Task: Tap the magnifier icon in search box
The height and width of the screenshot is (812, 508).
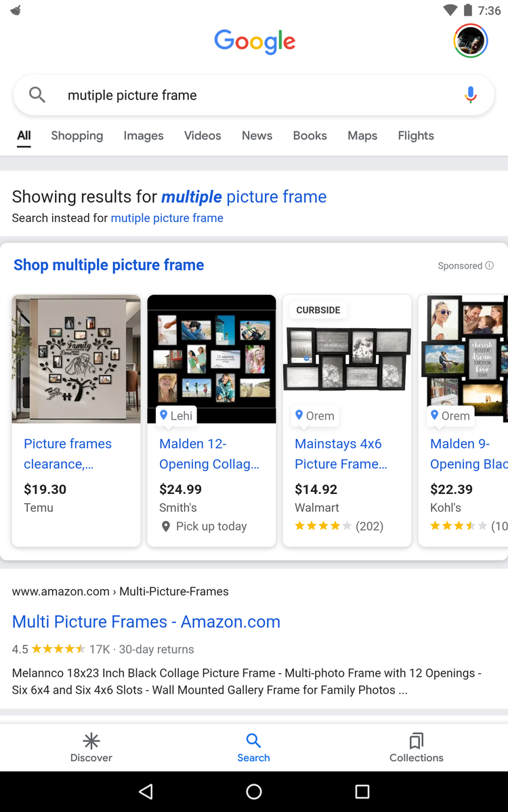Action: coord(37,95)
